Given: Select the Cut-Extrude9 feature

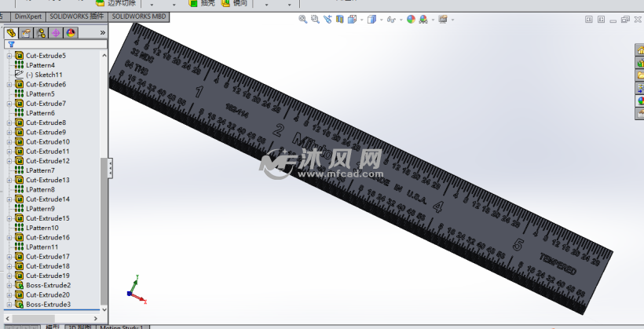Looking at the screenshot, I should coord(46,132).
